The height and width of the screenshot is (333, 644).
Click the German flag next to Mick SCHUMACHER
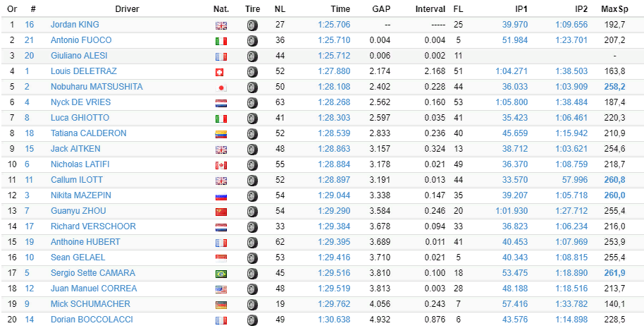pyautogui.click(x=221, y=305)
